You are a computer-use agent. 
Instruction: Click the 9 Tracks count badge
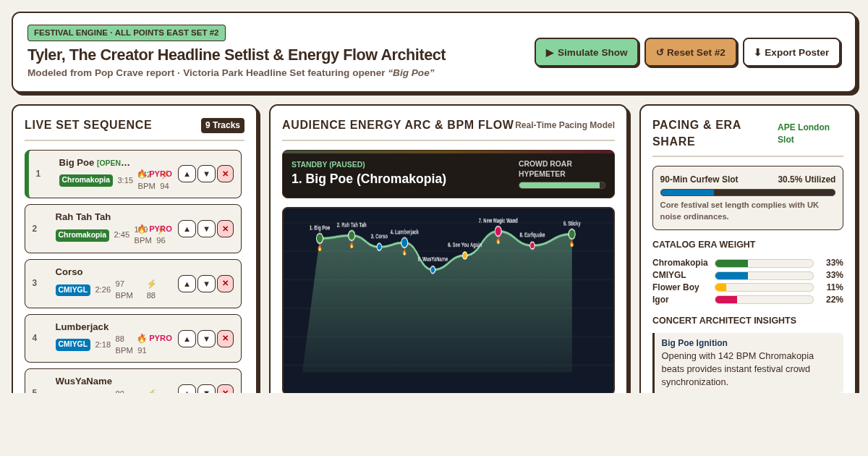pyautogui.click(x=223, y=125)
